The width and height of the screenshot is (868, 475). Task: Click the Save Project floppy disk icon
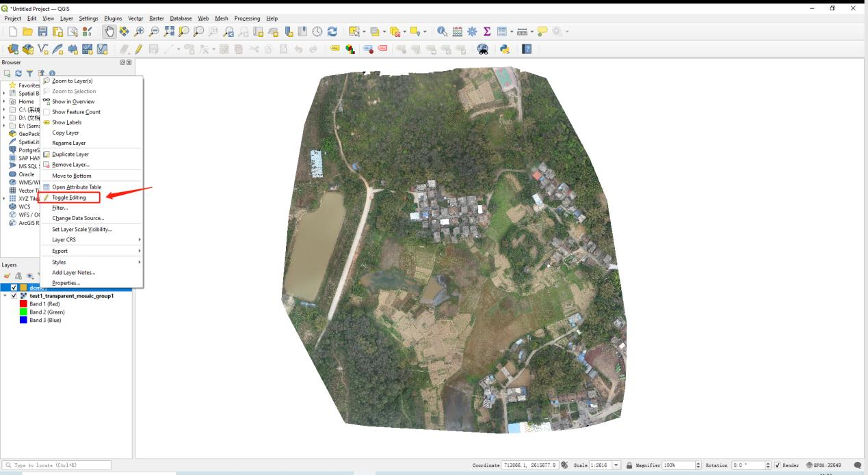(x=42, y=31)
